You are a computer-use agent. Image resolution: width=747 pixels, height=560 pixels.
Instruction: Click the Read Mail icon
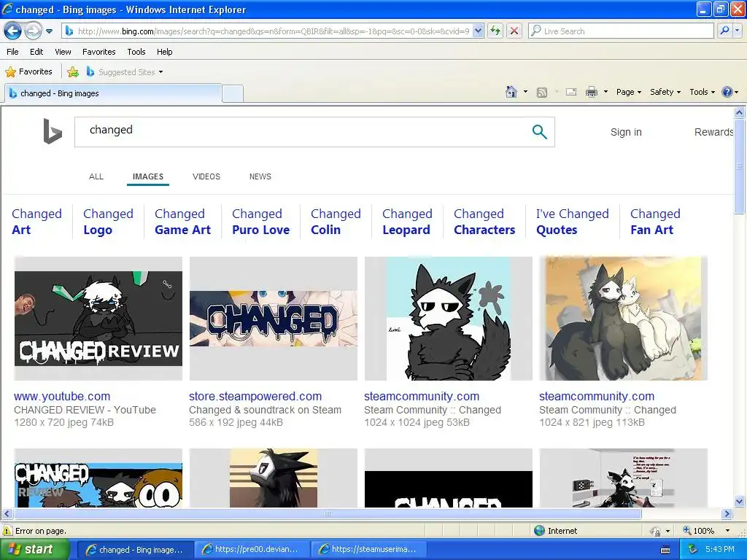(571, 92)
